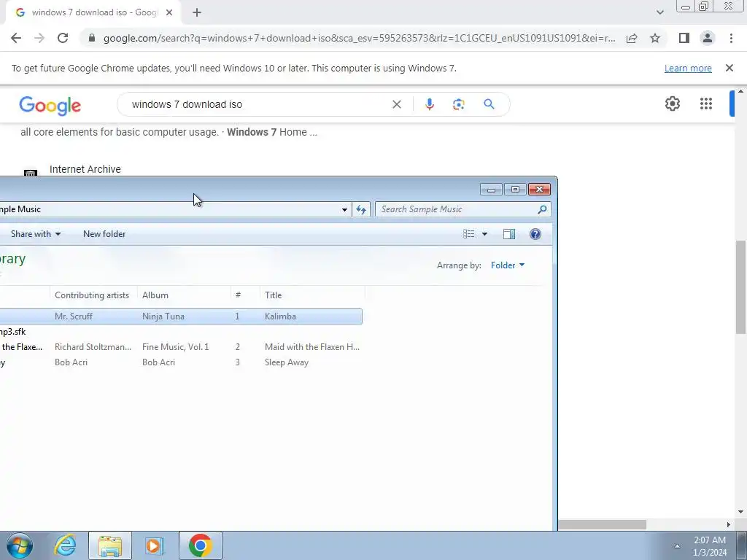Open the taskbar clock and date
Screen dimensions: 747x560
point(710,546)
